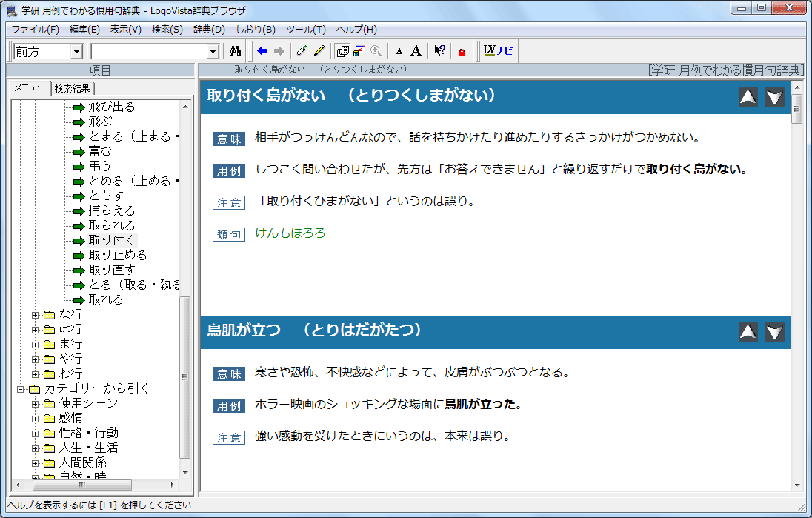The image size is (812, 518).
Task: Open LV Navi from the toolbar
Action: coord(497,51)
